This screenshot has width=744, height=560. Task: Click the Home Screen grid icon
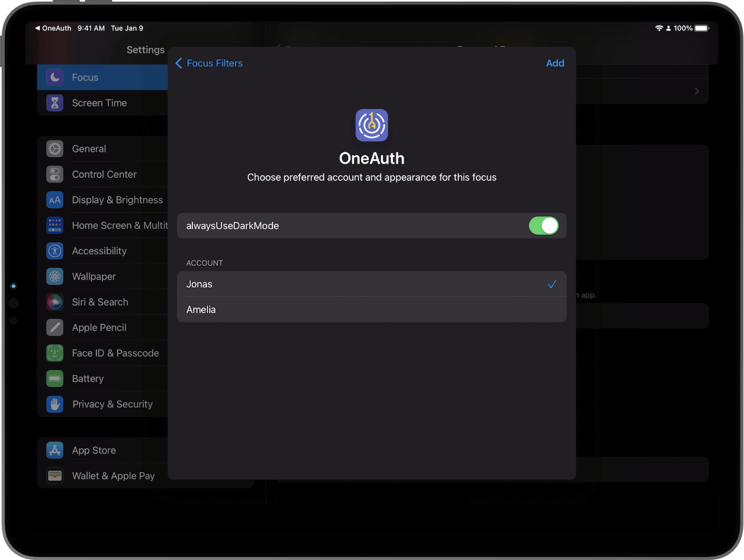tap(55, 226)
